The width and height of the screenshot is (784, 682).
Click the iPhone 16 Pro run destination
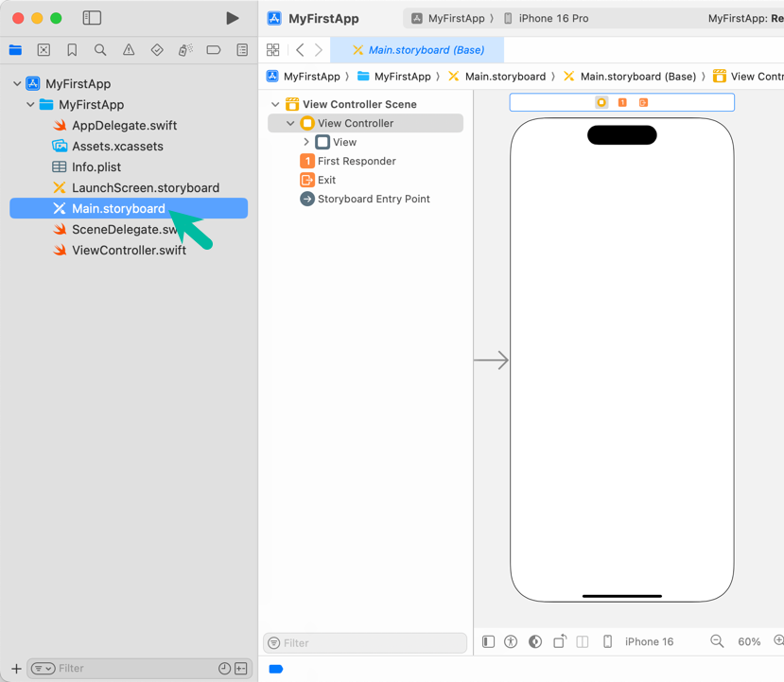(553, 18)
